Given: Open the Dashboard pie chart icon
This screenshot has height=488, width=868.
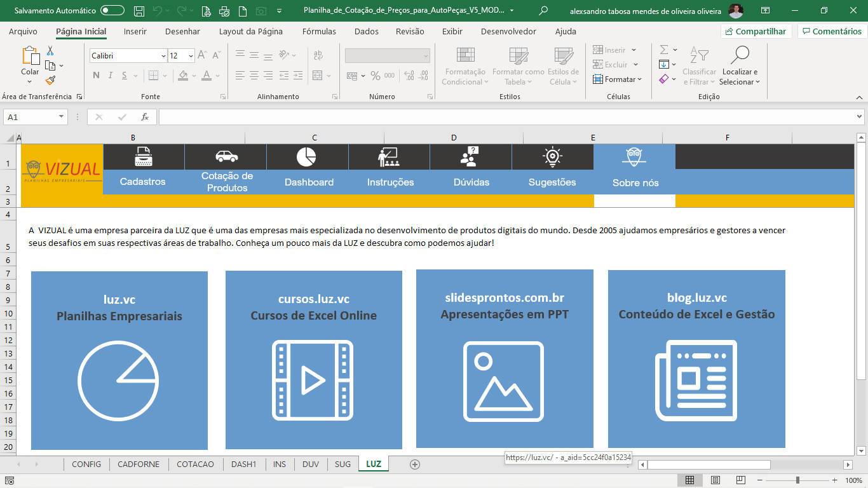Looking at the screenshot, I should pos(306,156).
